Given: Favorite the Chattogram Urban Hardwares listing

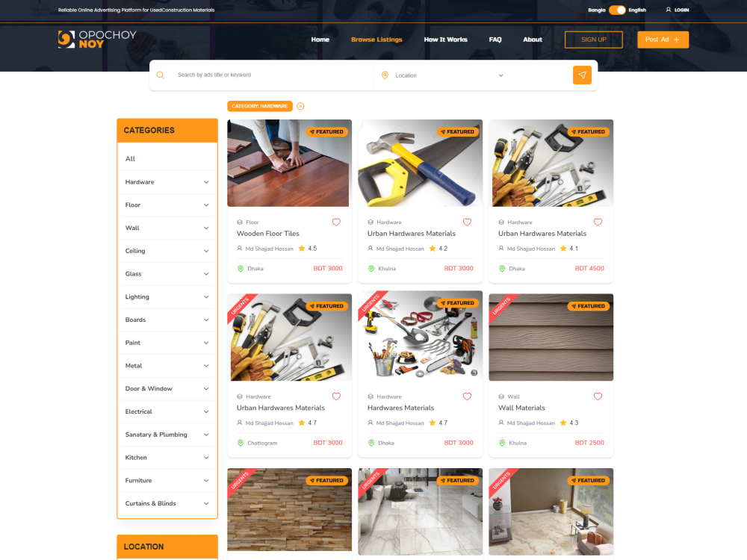Looking at the screenshot, I should tap(336, 396).
